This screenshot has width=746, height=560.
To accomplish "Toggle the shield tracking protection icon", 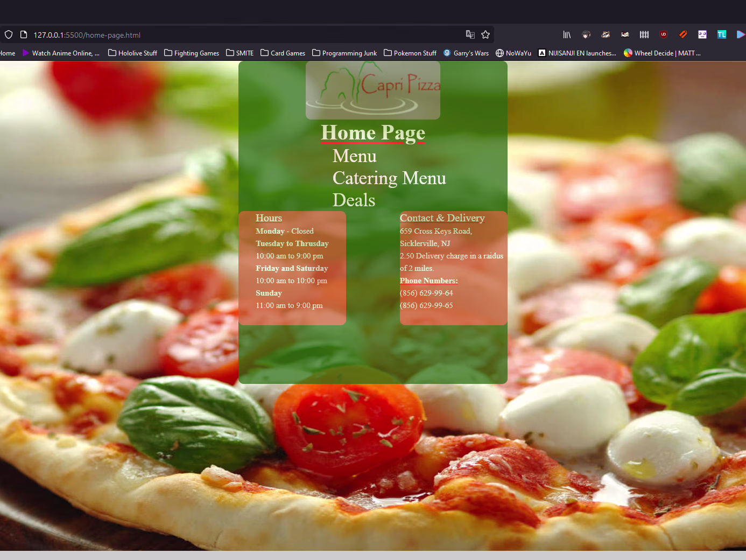I will (8, 34).
